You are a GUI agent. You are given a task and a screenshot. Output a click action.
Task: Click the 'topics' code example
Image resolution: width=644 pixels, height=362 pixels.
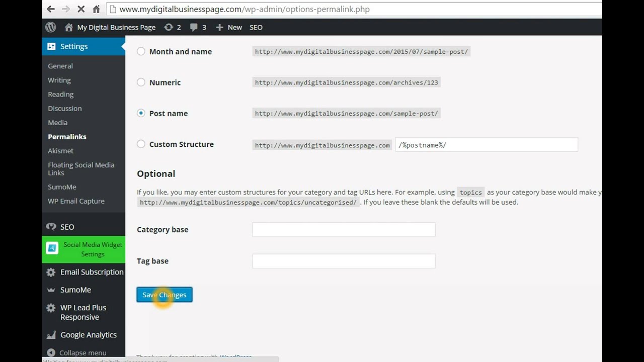point(471,192)
